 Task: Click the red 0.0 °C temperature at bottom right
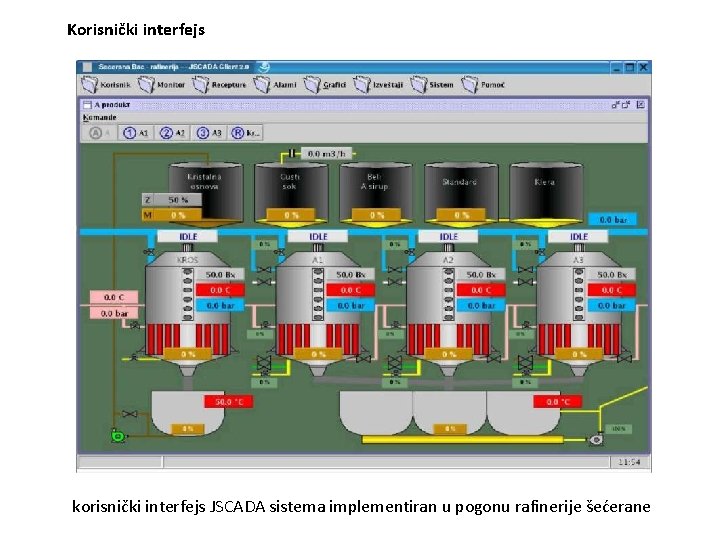pos(557,402)
